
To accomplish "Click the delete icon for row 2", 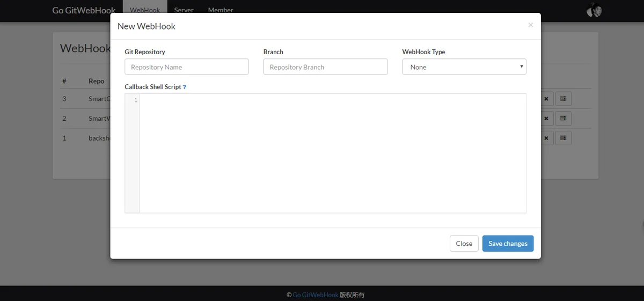I will [546, 119].
